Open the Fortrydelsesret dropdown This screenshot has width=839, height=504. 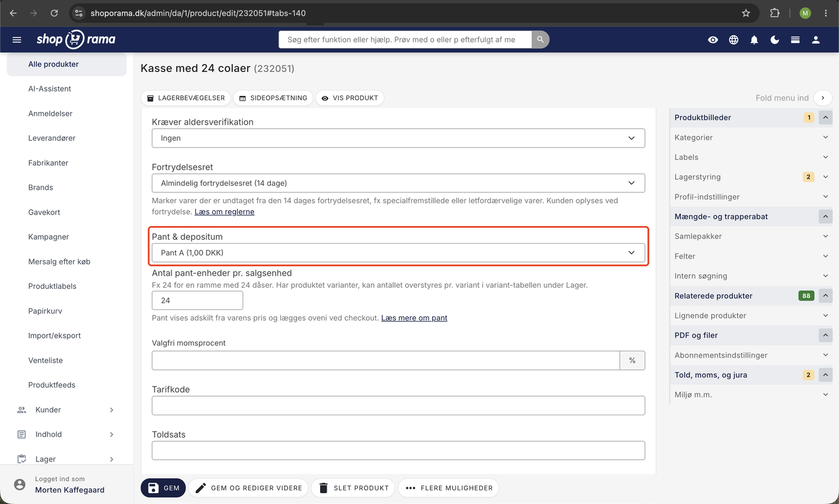coord(398,183)
